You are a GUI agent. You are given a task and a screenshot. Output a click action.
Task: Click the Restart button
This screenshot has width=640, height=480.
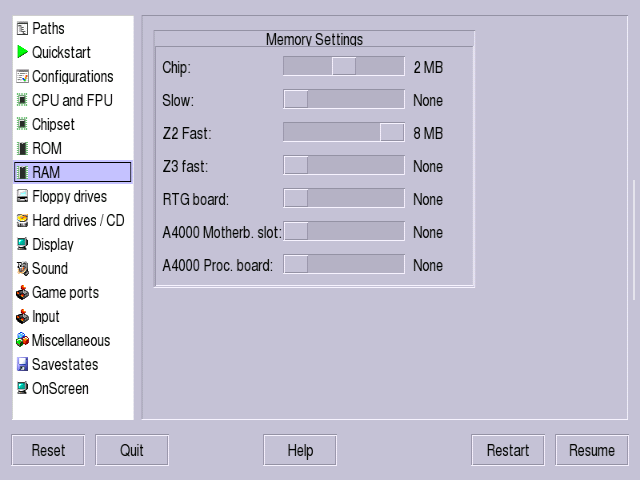[x=508, y=450]
